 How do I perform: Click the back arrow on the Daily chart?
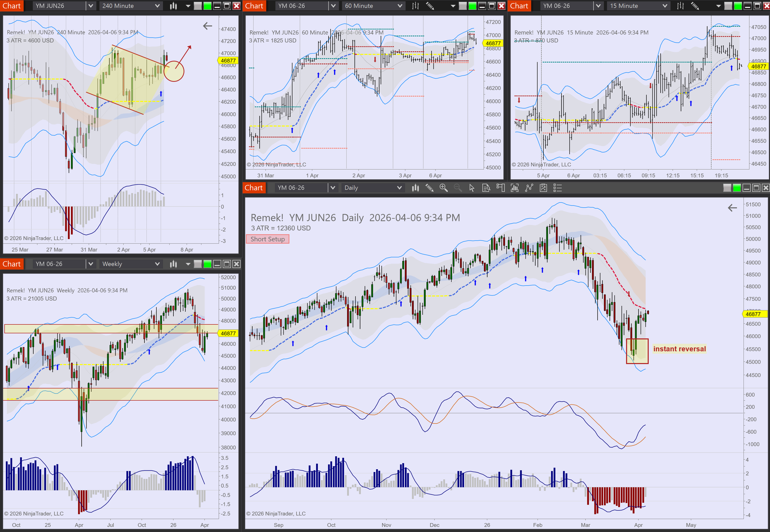pyautogui.click(x=732, y=208)
